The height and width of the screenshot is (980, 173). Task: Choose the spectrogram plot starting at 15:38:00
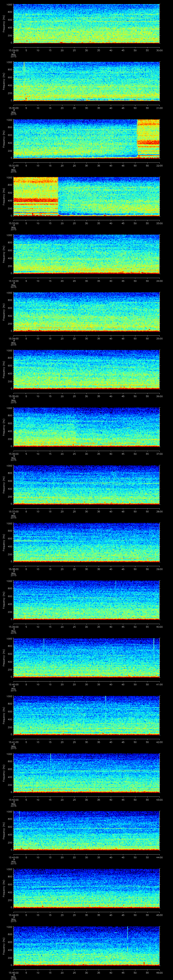click(x=86, y=543)
